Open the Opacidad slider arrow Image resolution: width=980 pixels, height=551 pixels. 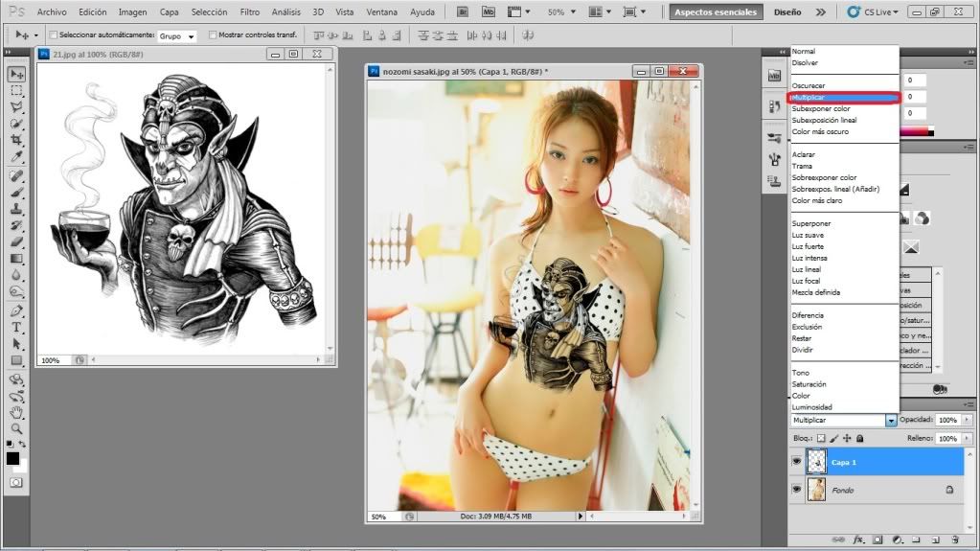pyautogui.click(x=967, y=420)
